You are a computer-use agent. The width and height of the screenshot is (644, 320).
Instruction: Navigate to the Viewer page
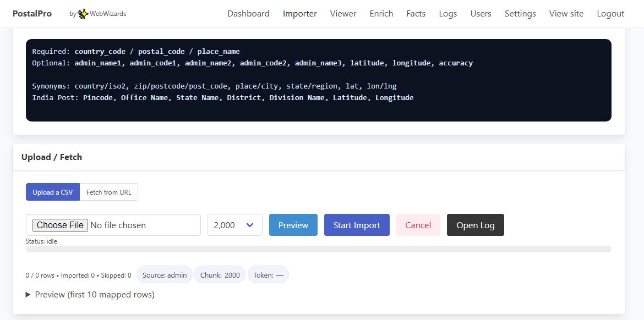[343, 14]
